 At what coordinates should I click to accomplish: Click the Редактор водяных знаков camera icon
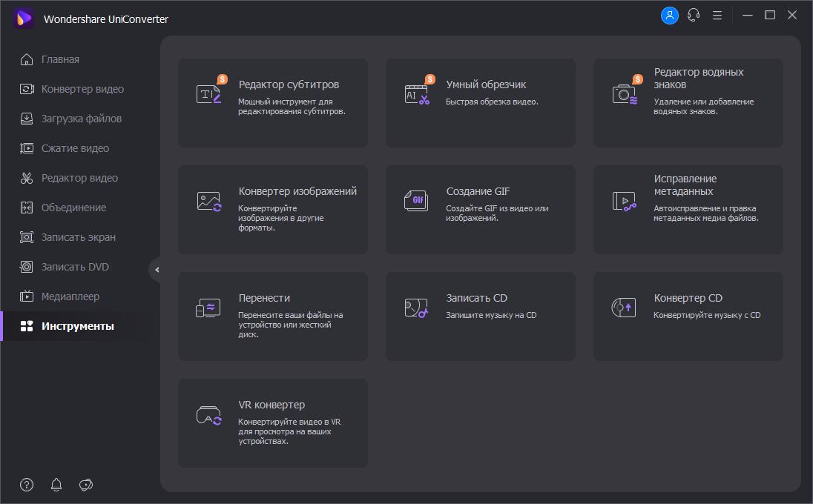point(625,94)
